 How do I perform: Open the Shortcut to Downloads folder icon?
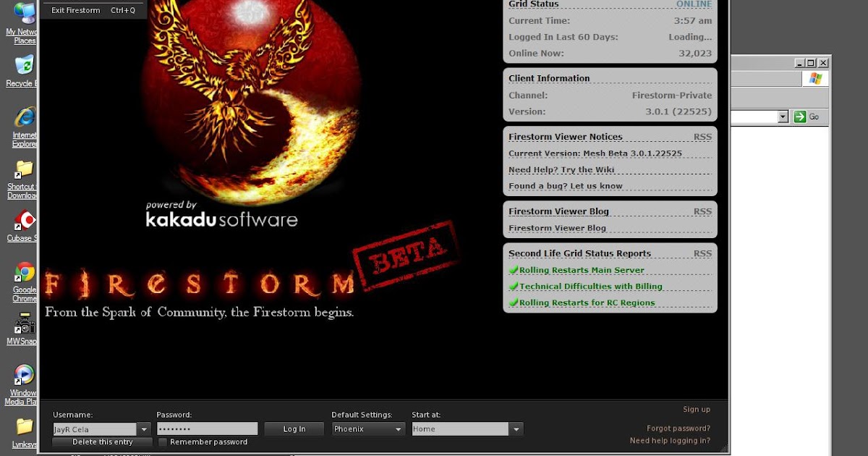(24, 169)
